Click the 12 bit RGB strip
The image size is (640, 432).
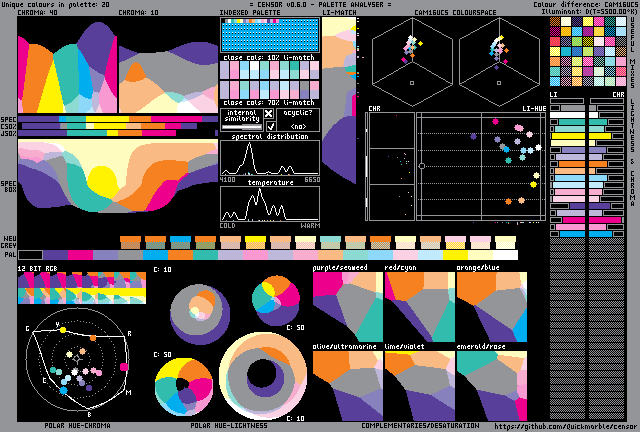82,289
